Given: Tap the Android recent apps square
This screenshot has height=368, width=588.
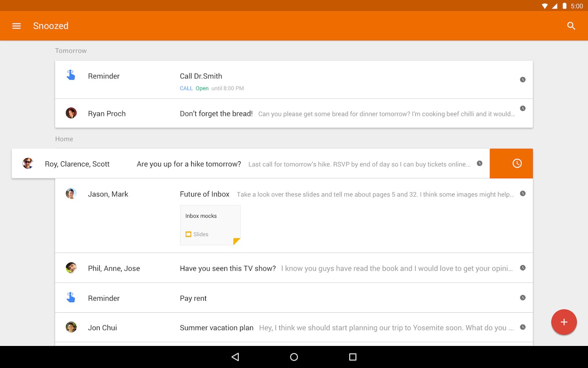Looking at the screenshot, I should (x=353, y=357).
